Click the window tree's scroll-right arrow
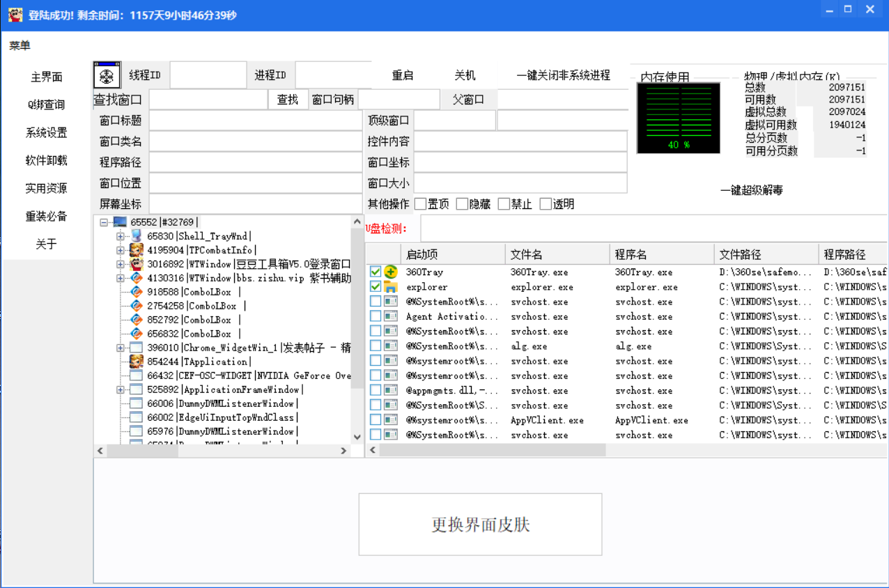 [343, 451]
